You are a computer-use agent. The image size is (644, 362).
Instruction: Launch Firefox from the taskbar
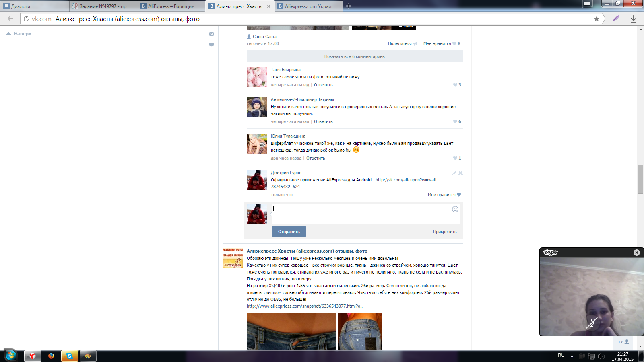(x=51, y=356)
